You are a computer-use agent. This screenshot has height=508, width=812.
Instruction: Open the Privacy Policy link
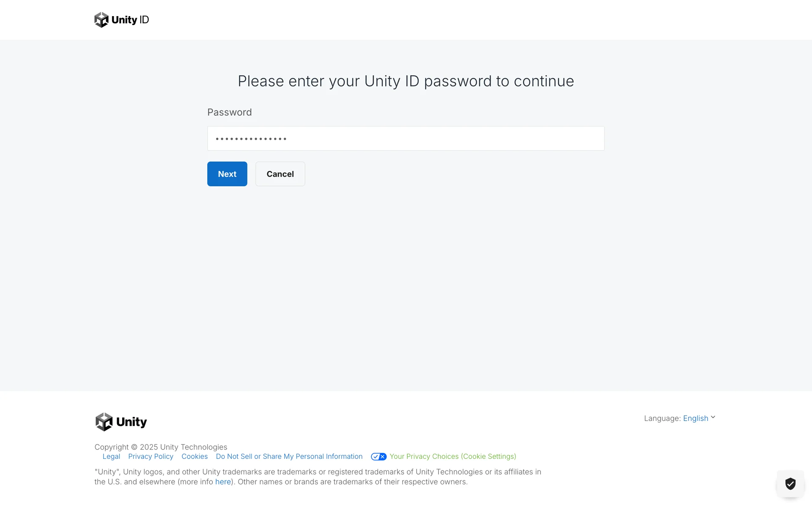151,456
